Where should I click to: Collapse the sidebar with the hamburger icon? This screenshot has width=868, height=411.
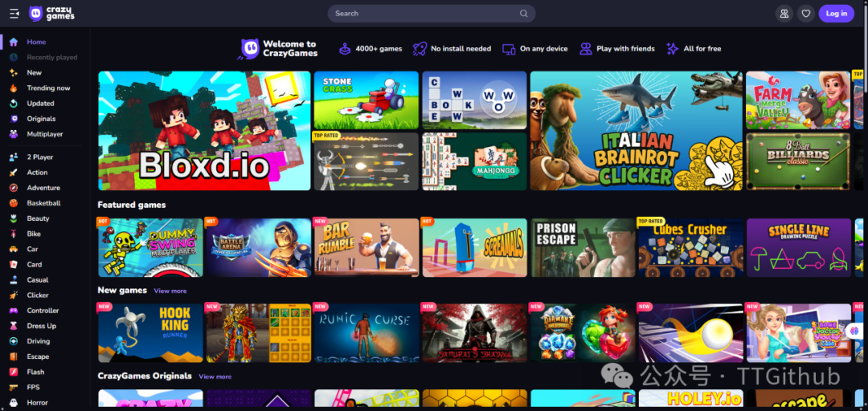pyautogui.click(x=14, y=14)
